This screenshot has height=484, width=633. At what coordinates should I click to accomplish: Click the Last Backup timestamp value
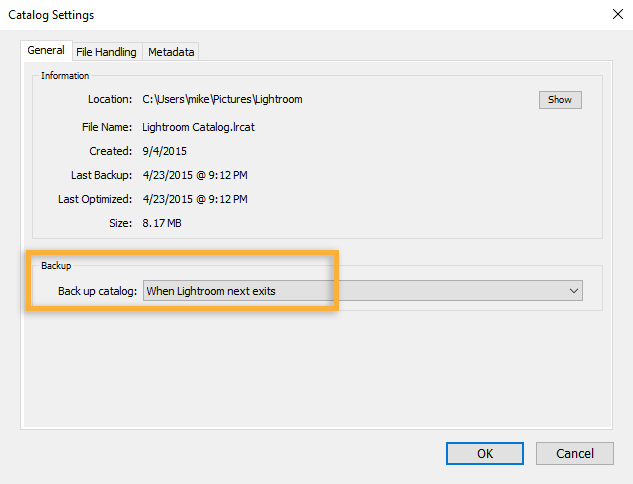[195, 175]
